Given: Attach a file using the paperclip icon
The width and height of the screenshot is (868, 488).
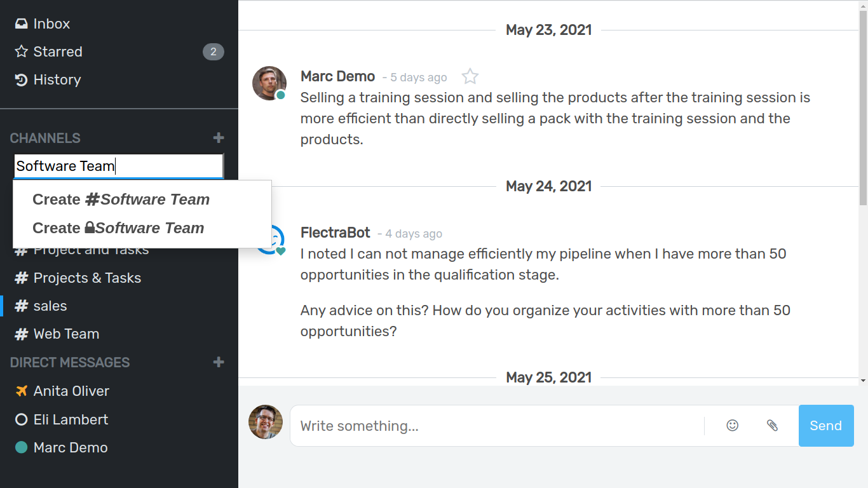Looking at the screenshot, I should 772,426.
